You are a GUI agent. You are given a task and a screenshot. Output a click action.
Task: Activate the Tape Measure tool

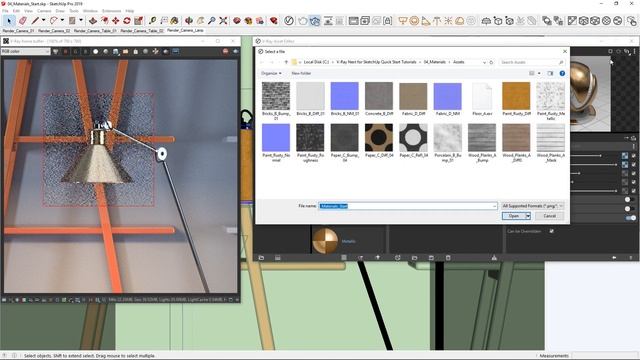point(153,20)
